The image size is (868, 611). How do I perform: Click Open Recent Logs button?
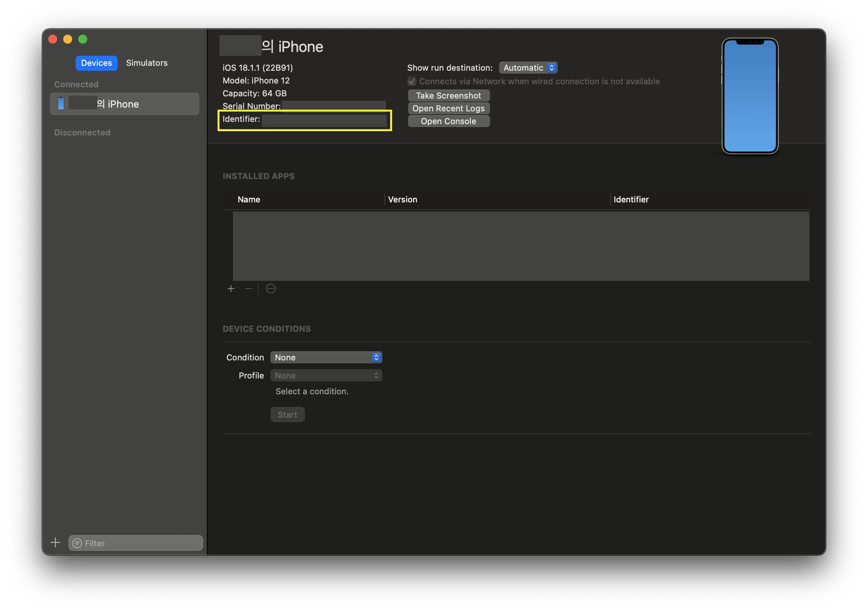coord(448,108)
